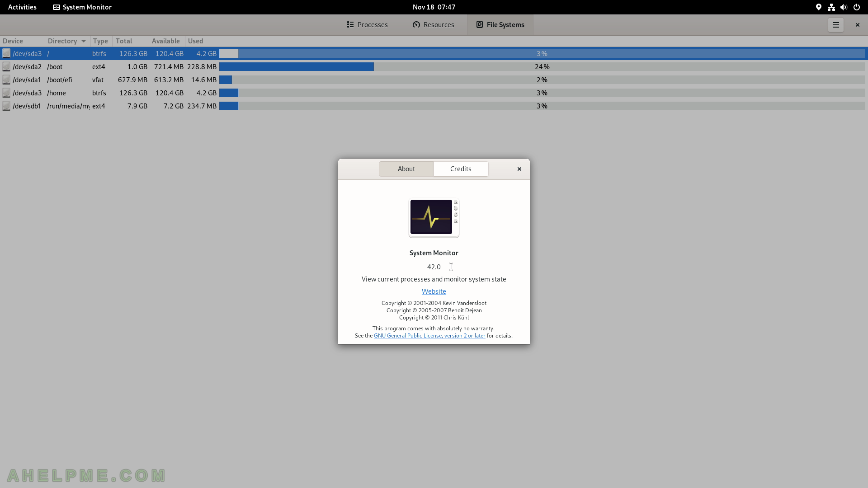Open the System Monitor app menu in the top bar
Viewport: 868px width, 488px height.
pos(82,7)
